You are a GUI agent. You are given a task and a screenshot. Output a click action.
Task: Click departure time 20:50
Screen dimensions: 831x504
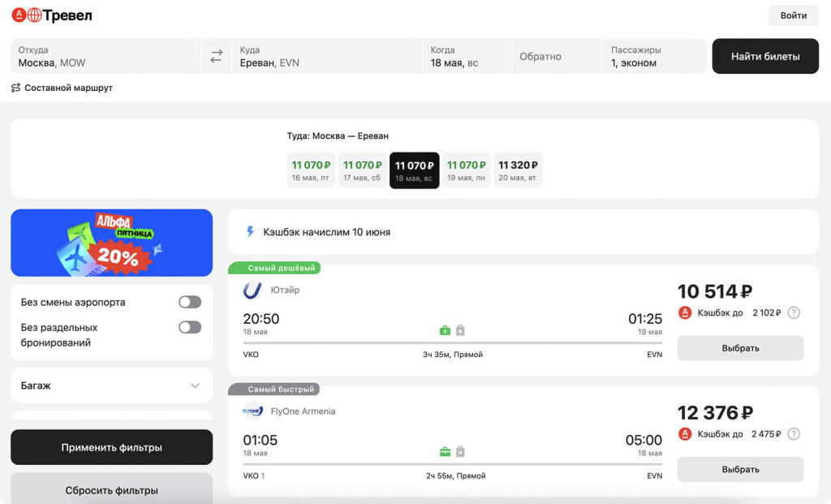pos(260,318)
